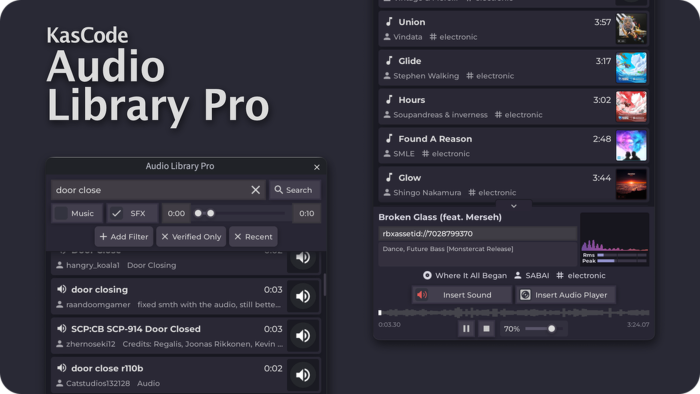Click artist 'Soupandreas & inverness'
Viewport: 700px width, 394px height.
[440, 115]
